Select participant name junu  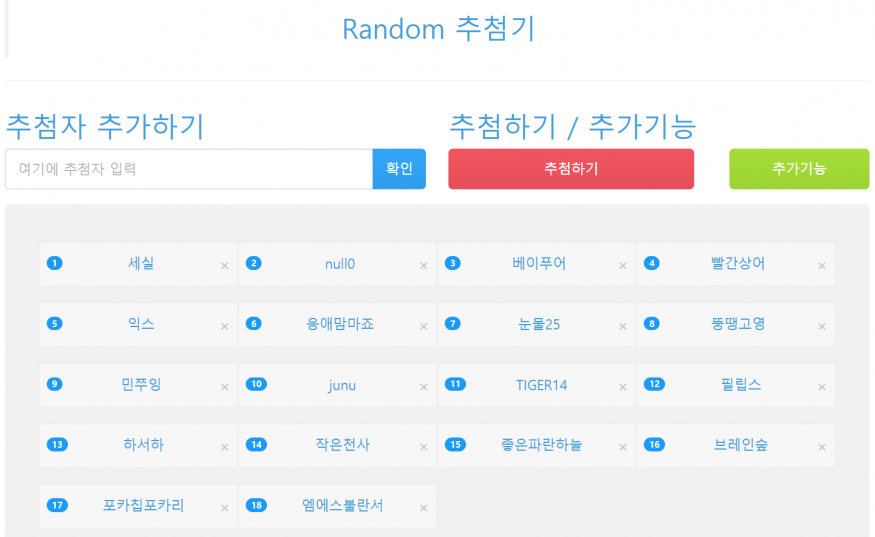pos(341,385)
